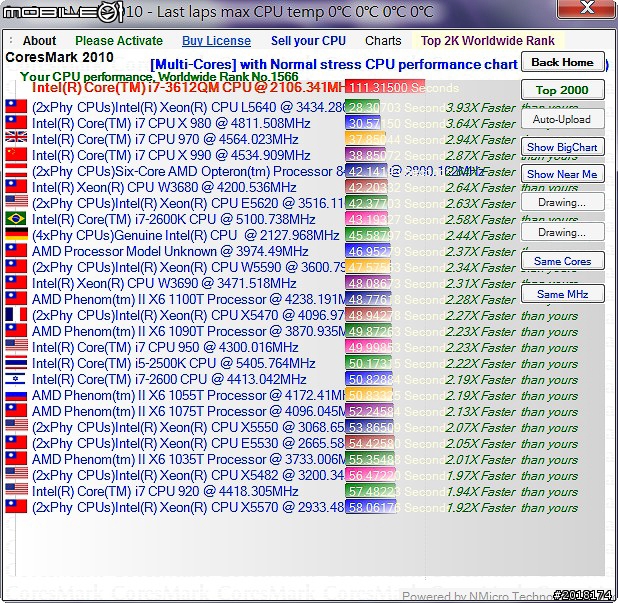Click the purple 38.85072 result bar
The image size is (618, 603).
(365, 155)
